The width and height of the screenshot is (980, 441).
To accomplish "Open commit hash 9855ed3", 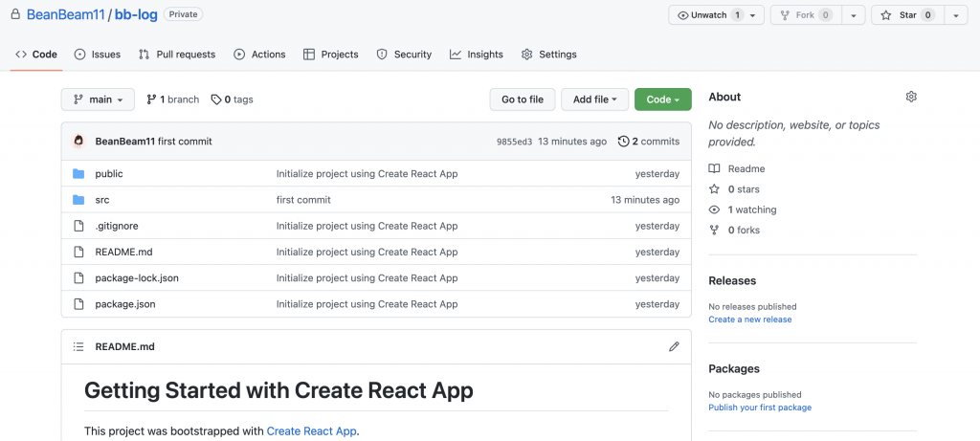I will 514,142.
